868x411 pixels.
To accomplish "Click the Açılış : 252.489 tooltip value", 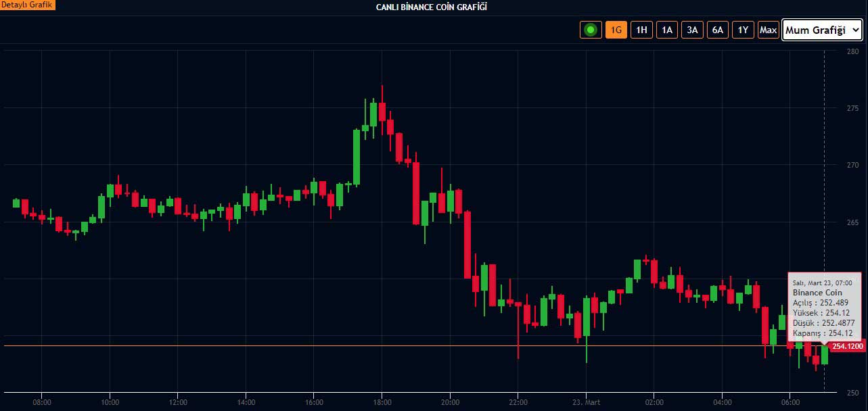I will (x=820, y=302).
